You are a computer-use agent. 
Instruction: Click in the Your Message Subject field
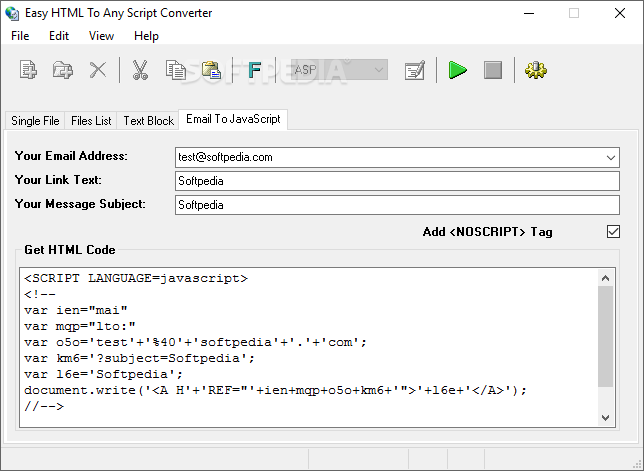click(397, 205)
